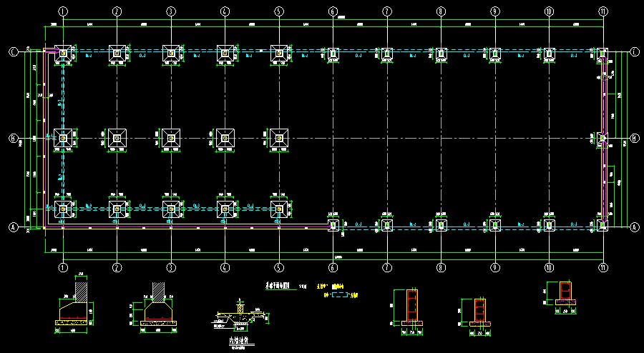Click the magenta wall line along axis A
This screenshot has height=353, width=644.
click(x=187, y=226)
